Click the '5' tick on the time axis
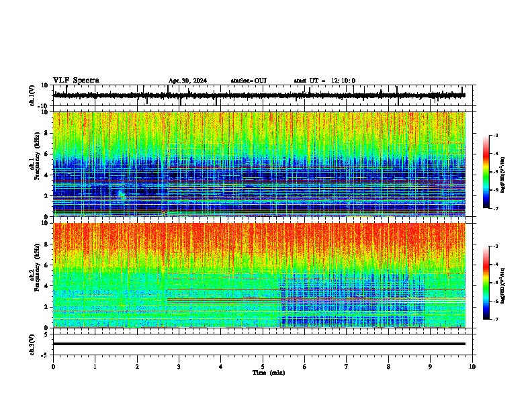 [263, 367]
